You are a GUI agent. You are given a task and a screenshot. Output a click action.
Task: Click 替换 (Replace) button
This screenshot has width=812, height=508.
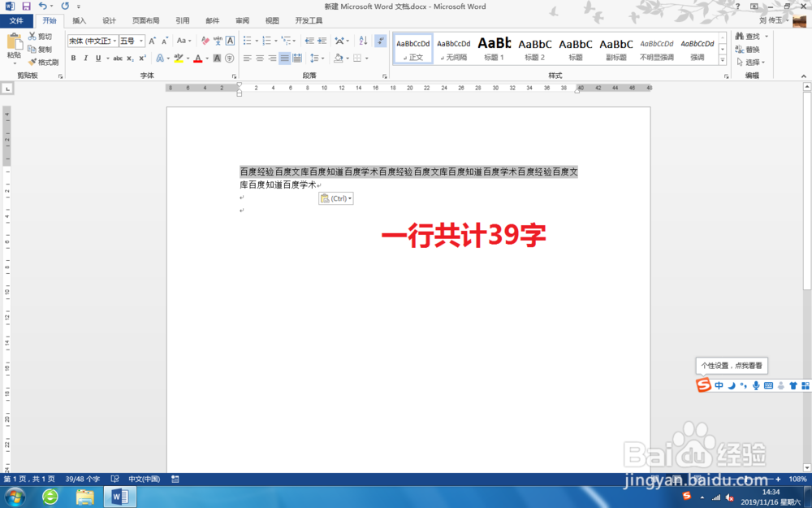point(747,50)
